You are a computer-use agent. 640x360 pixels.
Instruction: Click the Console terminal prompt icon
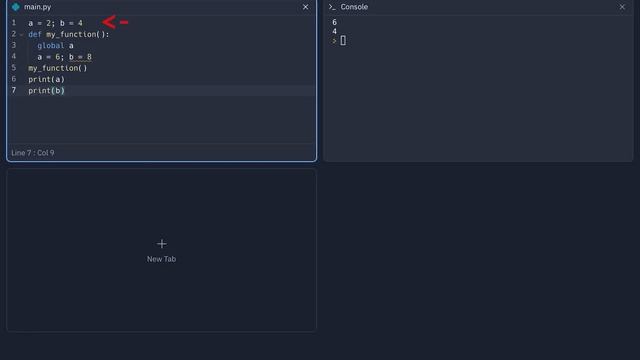[332, 7]
